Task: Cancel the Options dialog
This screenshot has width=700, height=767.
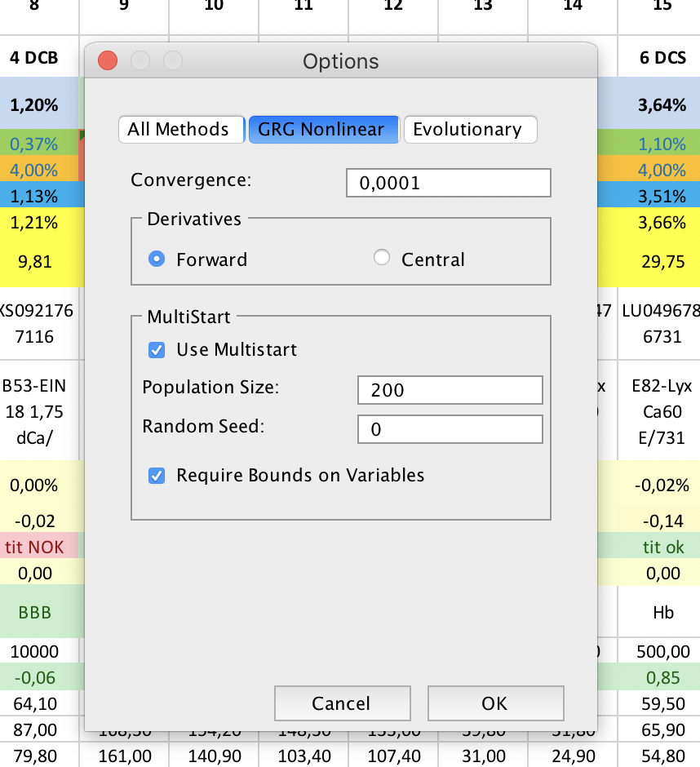Action: click(x=342, y=703)
